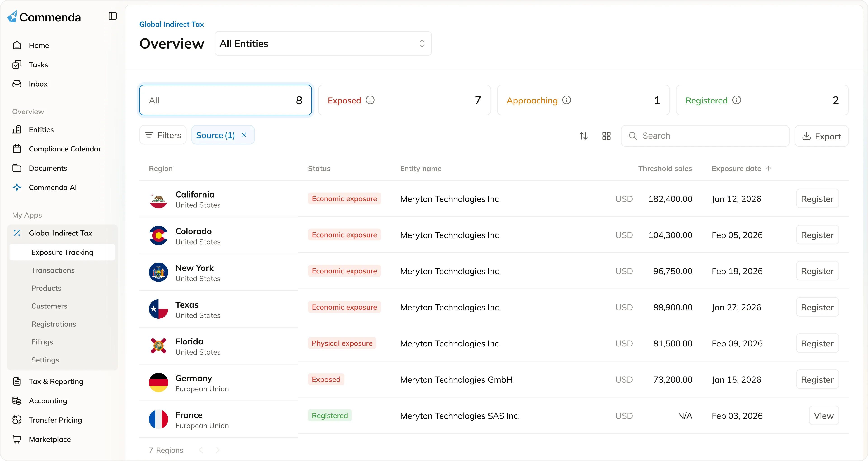Click the sort arrows icon
The image size is (868, 461).
(584, 136)
